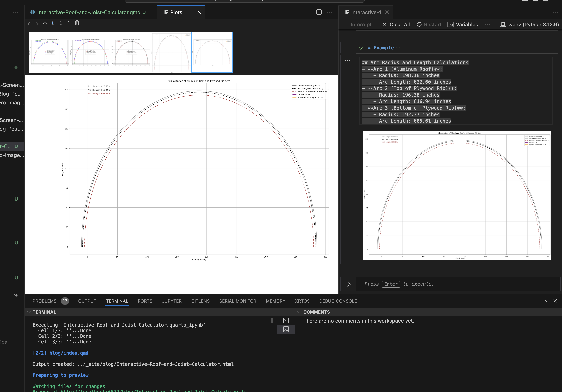Image resolution: width=562 pixels, height=392 pixels.
Task: Select the second active terminal instance
Action: pos(286,329)
